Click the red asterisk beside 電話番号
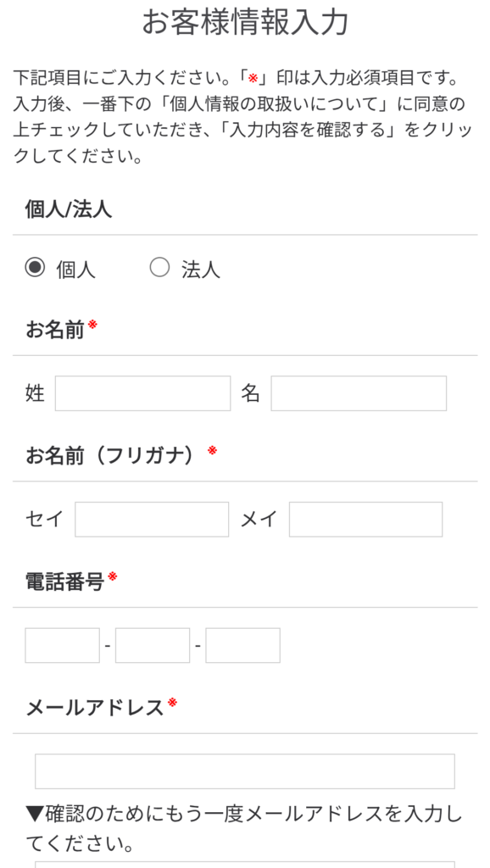The width and height of the screenshot is (490, 868). pyautogui.click(x=113, y=576)
